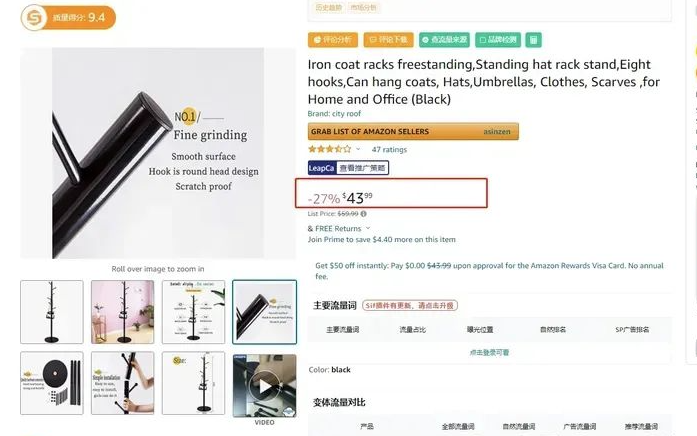Click the 品牌检测 brand check button

(x=498, y=40)
